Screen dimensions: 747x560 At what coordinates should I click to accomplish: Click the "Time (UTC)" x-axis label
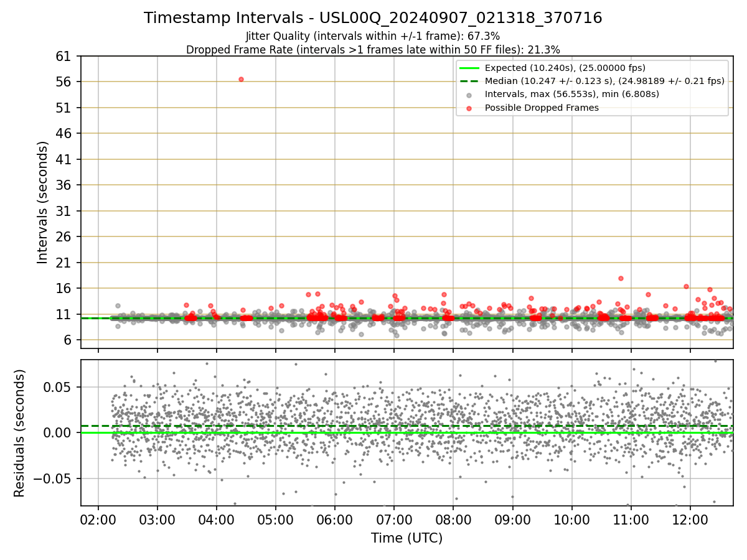(406, 538)
